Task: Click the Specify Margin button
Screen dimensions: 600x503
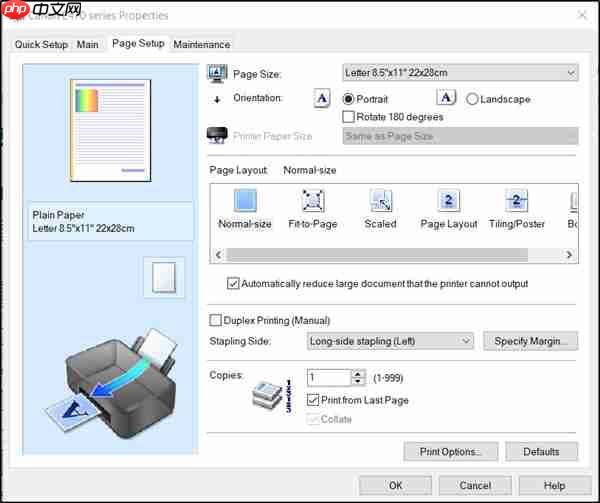Action: click(x=530, y=341)
